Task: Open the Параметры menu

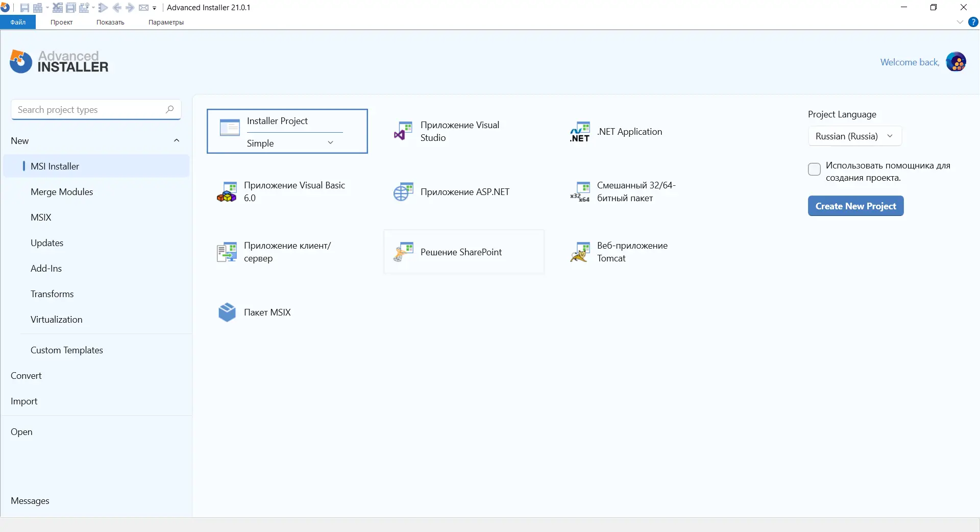Action: click(165, 22)
